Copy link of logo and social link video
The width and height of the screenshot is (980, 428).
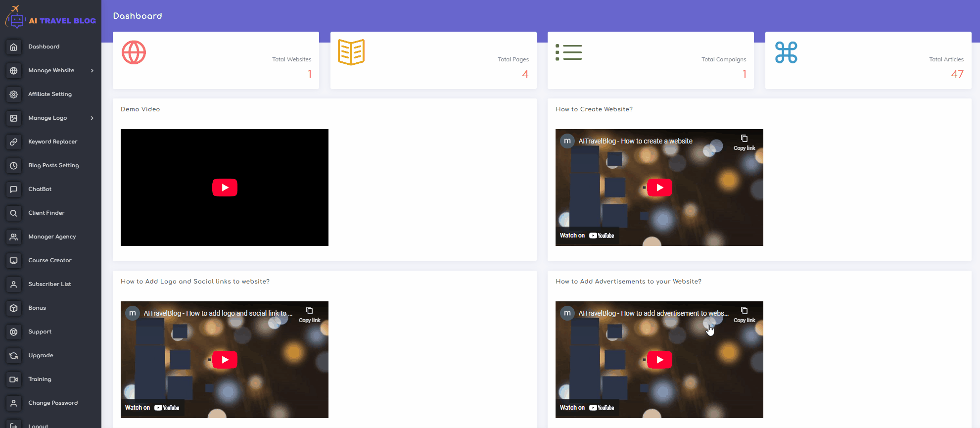pyautogui.click(x=309, y=315)
